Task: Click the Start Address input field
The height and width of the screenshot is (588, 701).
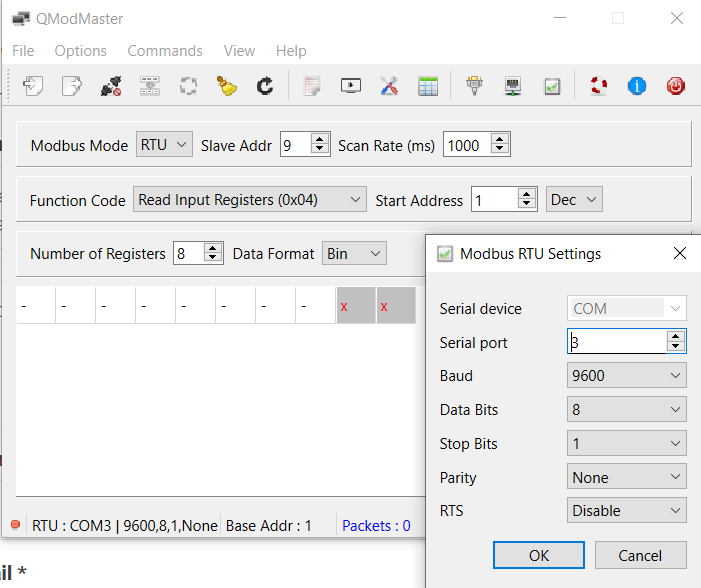Action: [x=495, y=199]
